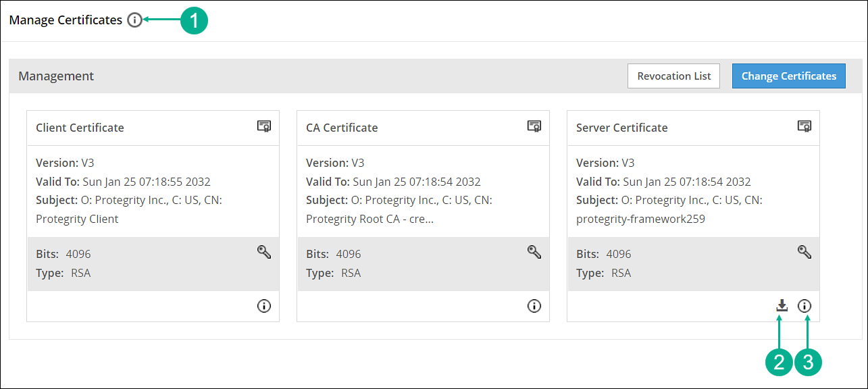This screenshot has height=389, width=868.
Task: View the CA Certificate using its certificate icon
Action: pos(534,126)
